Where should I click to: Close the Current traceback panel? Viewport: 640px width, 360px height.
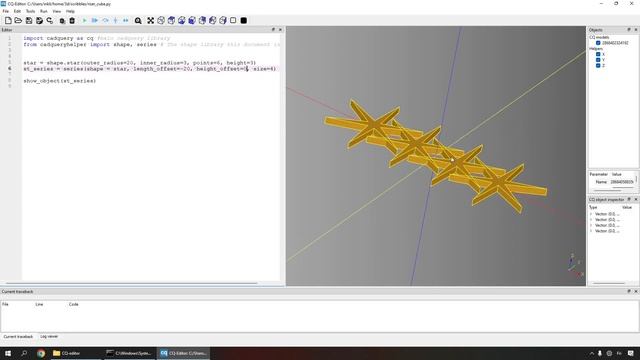[x=636, y=291]
